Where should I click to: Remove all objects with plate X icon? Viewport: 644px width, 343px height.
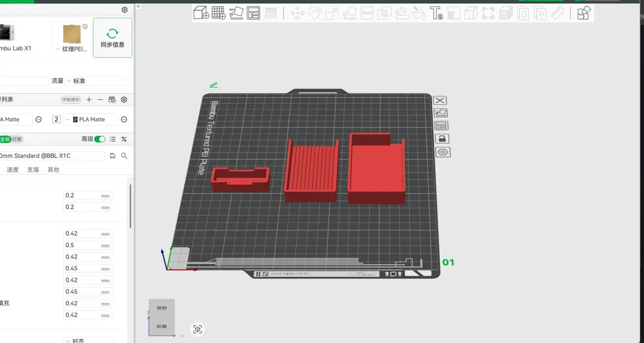click(440, 100)
